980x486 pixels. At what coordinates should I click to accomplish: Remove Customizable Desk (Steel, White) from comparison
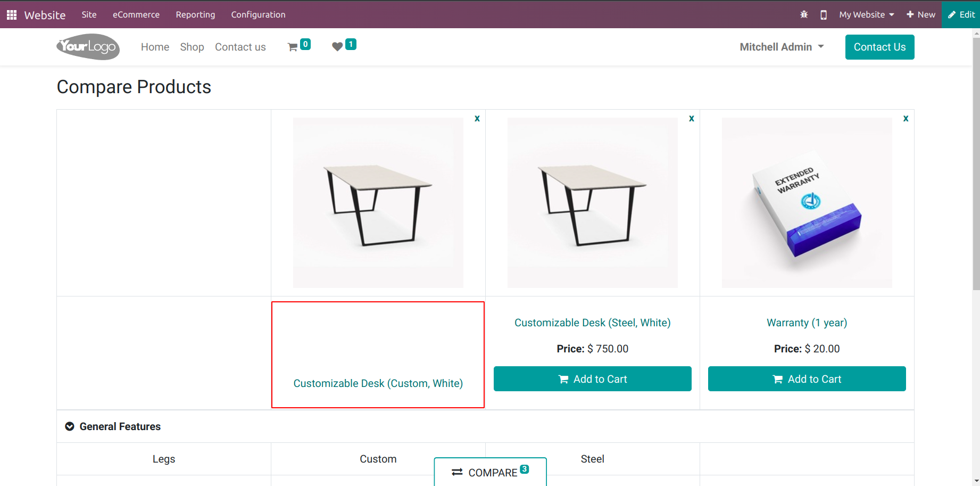point(692,119)
